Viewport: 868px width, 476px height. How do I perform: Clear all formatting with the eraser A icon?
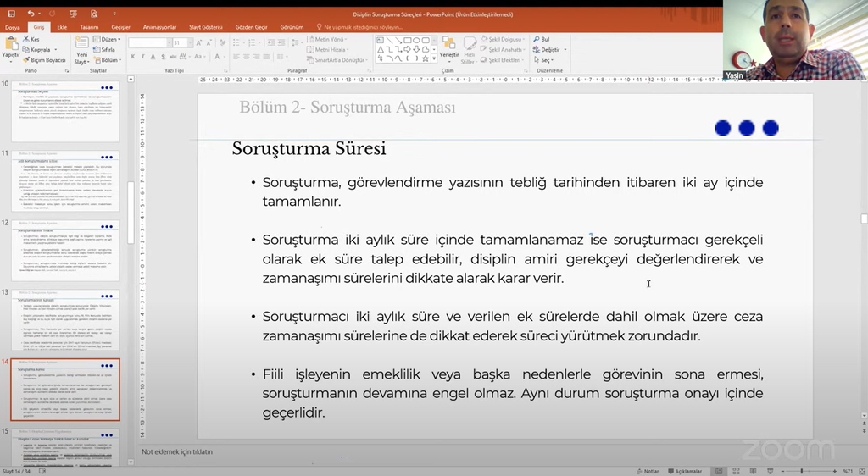(223, 42)
